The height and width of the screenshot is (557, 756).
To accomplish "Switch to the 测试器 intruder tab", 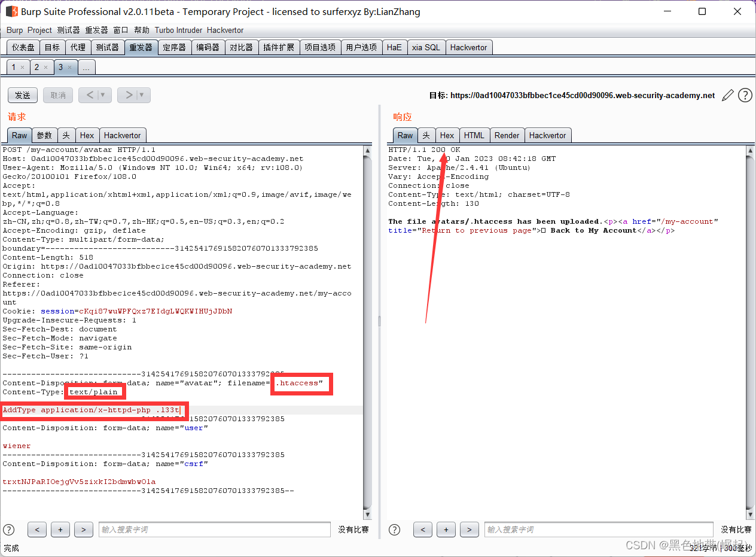I will pos(107,47).
